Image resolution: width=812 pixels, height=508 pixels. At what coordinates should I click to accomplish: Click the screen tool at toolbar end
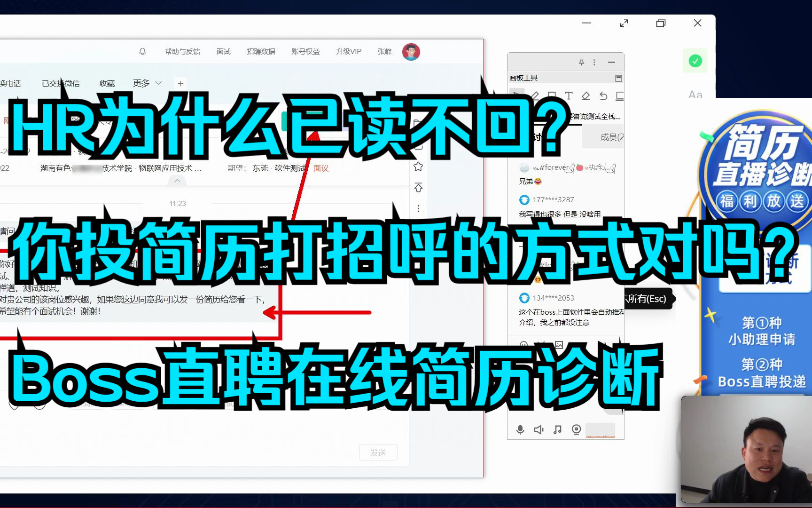(x=620, y=96)
